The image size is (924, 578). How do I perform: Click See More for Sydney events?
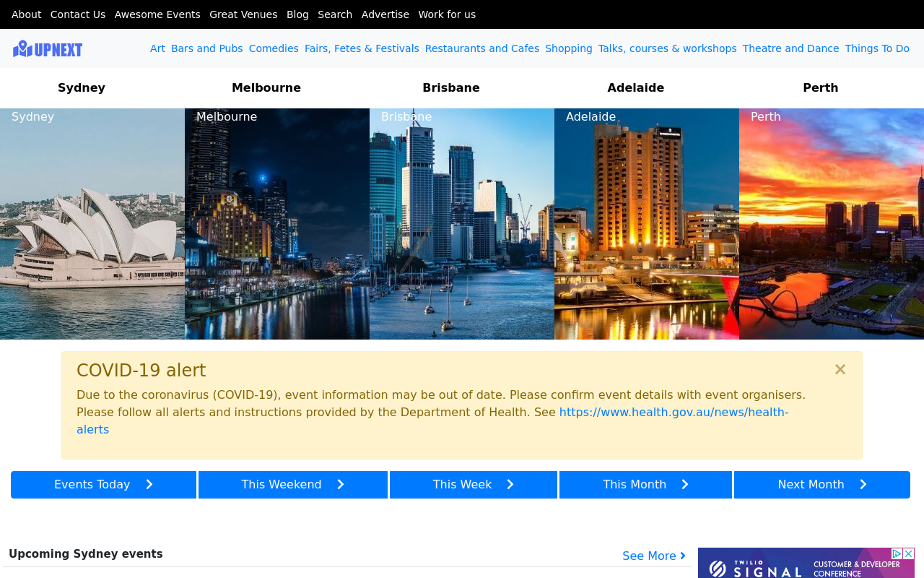[654, 556]
